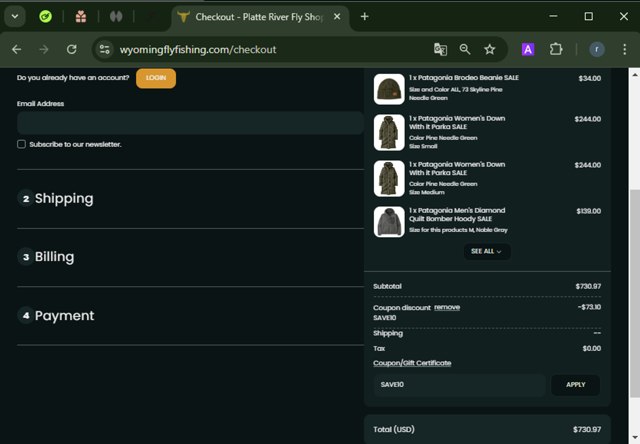Select the Checkout - Platte River Fly Shop tab

point(260,17)
